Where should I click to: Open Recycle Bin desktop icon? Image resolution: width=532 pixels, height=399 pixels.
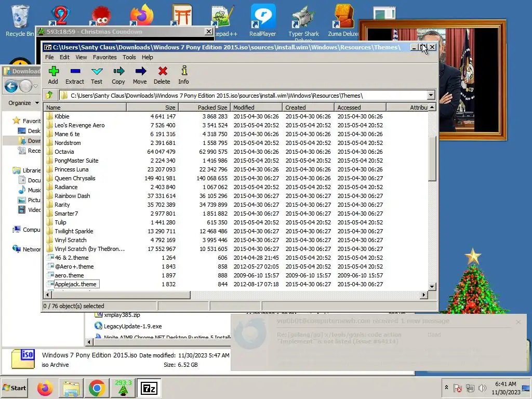click(19, 20)
